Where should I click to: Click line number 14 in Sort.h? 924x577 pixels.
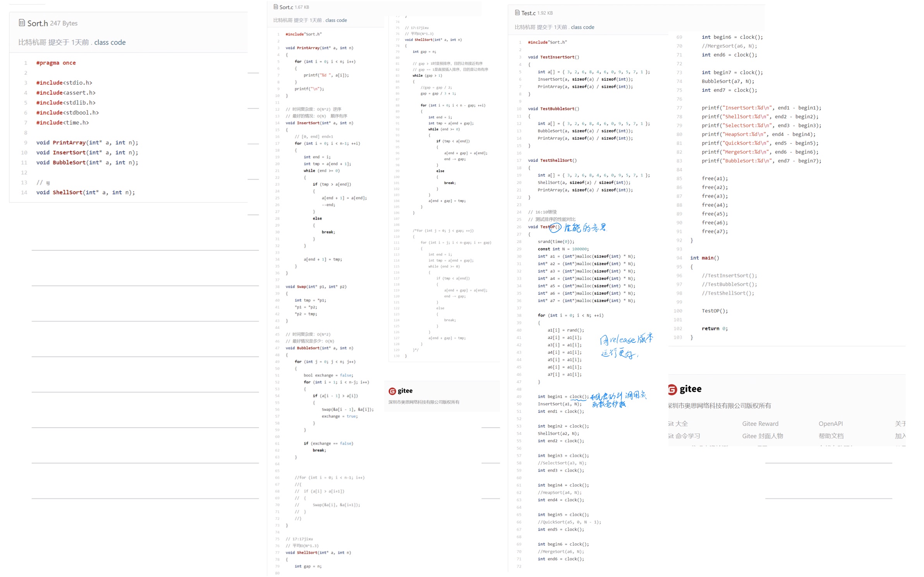pyautogui.click(x=24, y=192)
